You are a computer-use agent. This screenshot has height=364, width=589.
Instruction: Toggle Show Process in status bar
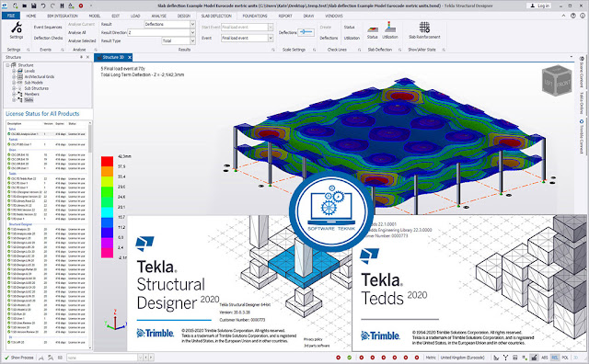point(19,358)
